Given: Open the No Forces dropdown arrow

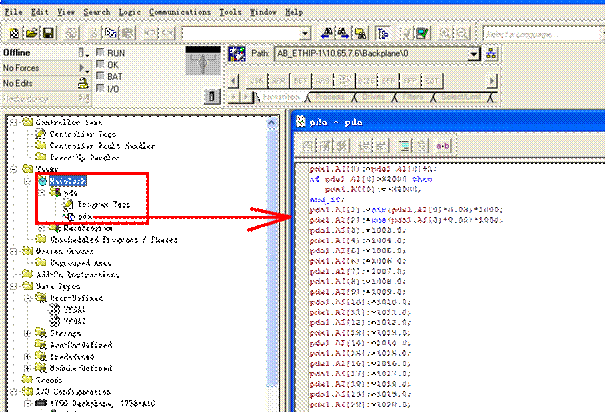Looking at the screenshot, I should 83,68.
